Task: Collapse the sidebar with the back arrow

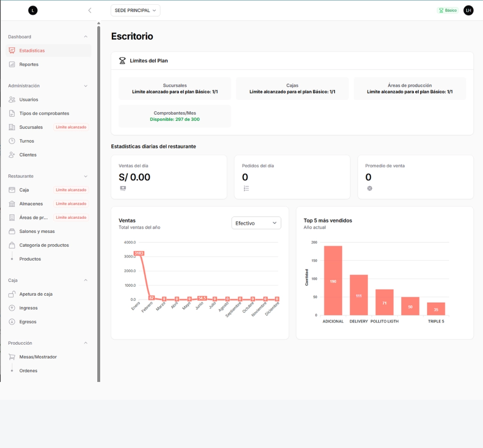Action: coord(90,10)
